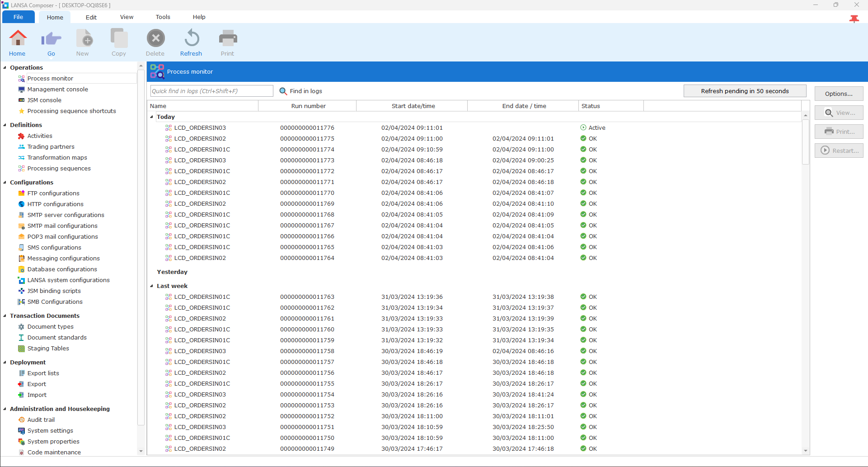Viewport: 868px width, 467px height.
Task: Open Database configurations
Action: [x=62, y=269]
